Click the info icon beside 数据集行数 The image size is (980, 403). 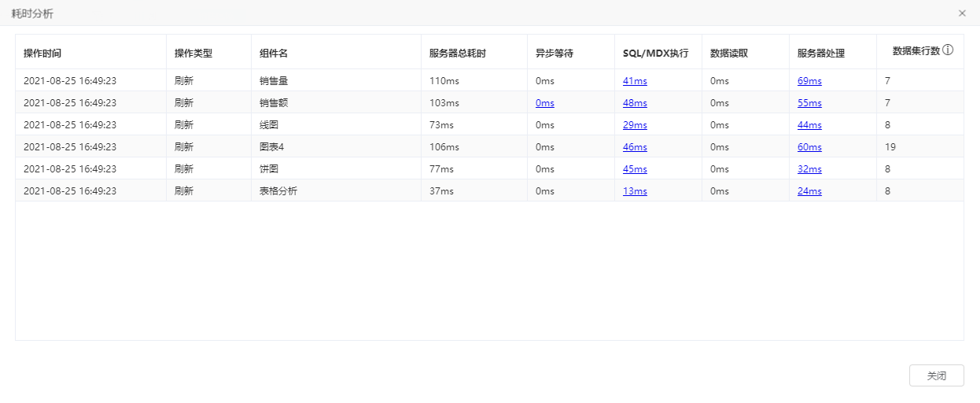(948, 50)
